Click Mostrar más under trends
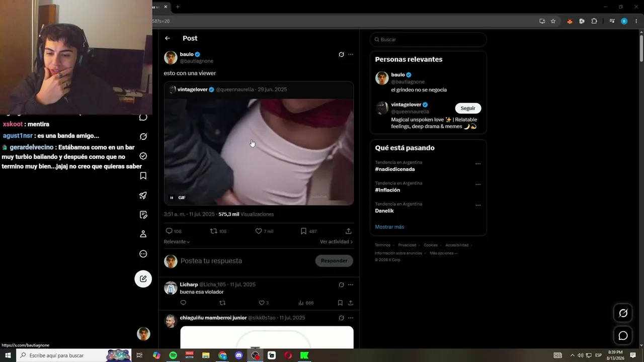This screenshot has height=362, width=644. (x=389, y=227)
